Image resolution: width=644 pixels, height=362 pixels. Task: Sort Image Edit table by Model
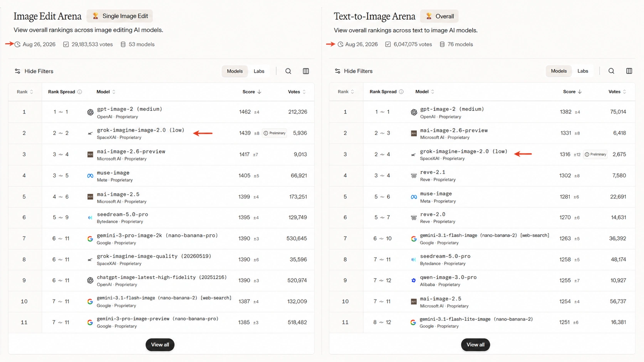(106, 92)
